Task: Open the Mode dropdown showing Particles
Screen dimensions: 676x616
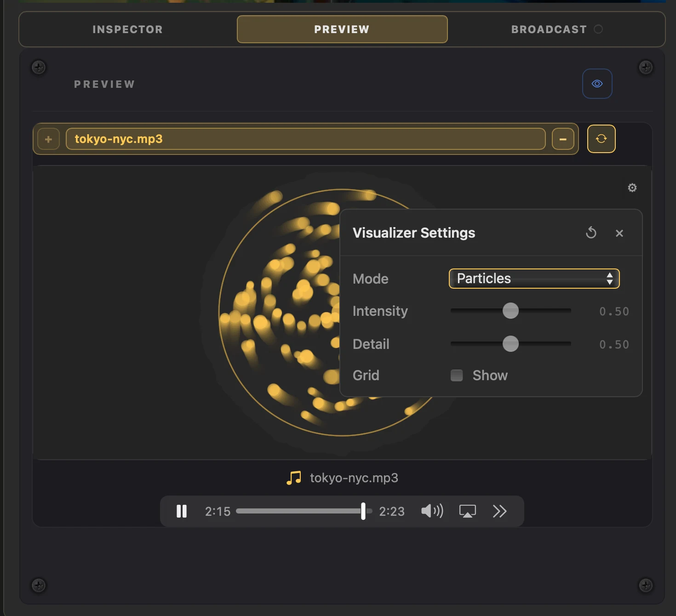Action: point(534,279)
